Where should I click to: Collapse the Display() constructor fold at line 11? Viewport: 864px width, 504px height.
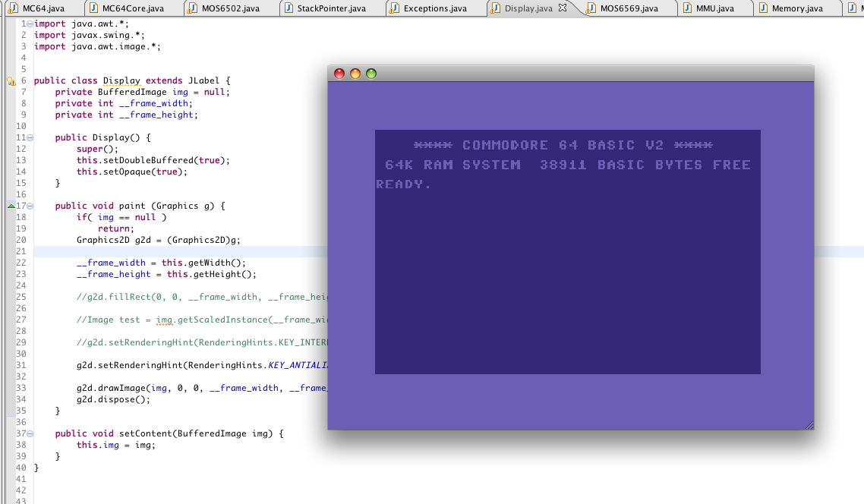tap(30, 137)
